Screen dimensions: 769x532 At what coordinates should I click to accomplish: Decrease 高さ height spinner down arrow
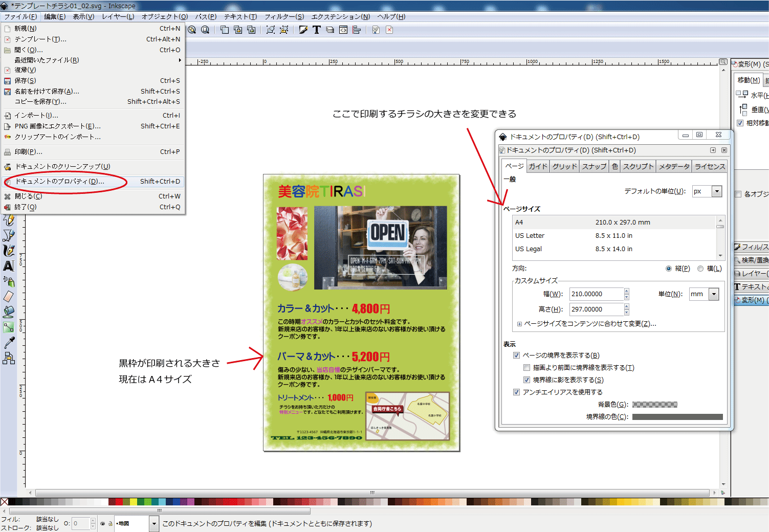tap(626, 313)
